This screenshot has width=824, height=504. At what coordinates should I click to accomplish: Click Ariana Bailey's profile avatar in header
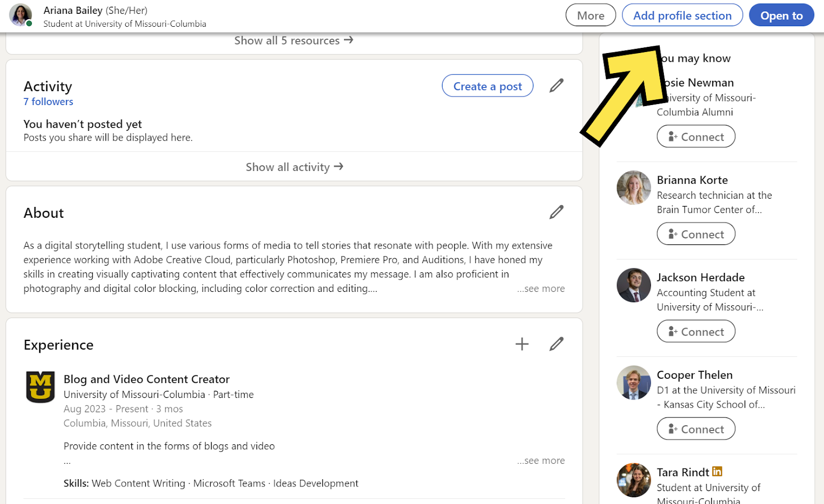pos(21,15)
